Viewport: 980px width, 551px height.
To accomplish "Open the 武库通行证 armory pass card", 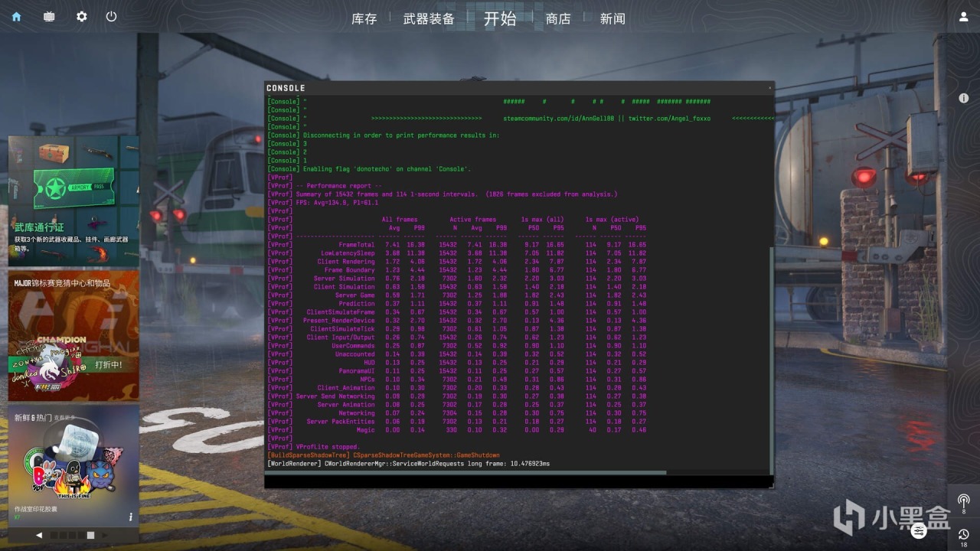I will pos(73,201).
